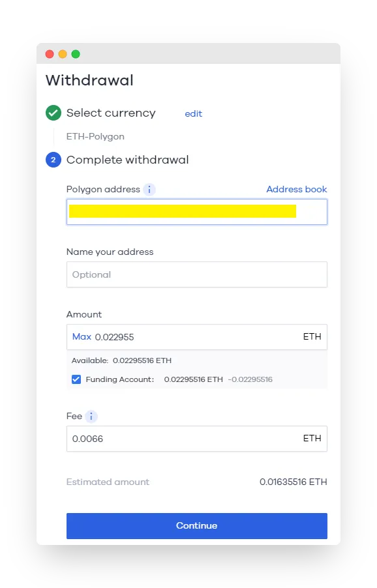Image resolution: width=377 pixels, height=588 pixels.
Task: Click the red close window button
Action: point(50,54)
